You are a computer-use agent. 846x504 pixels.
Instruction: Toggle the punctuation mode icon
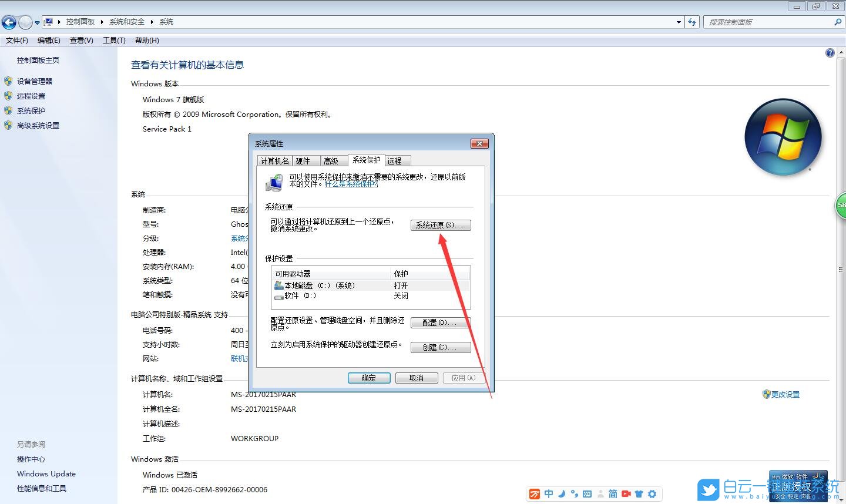coord(574,494)
